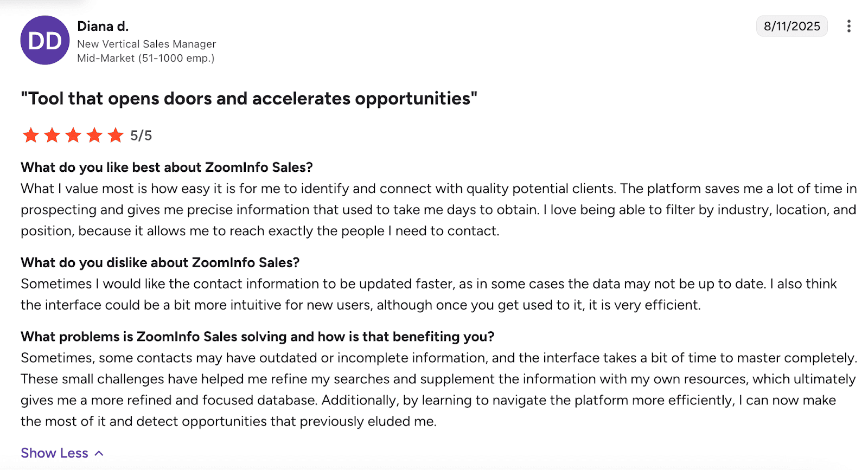
Task: Click the Mid-Market company size label
Action: (x=146, y=58)
